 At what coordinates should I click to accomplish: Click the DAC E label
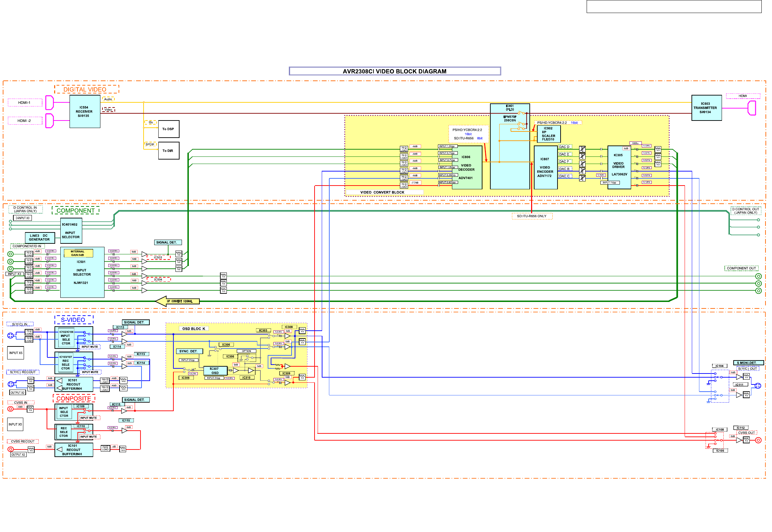click(x=565, y=154)
